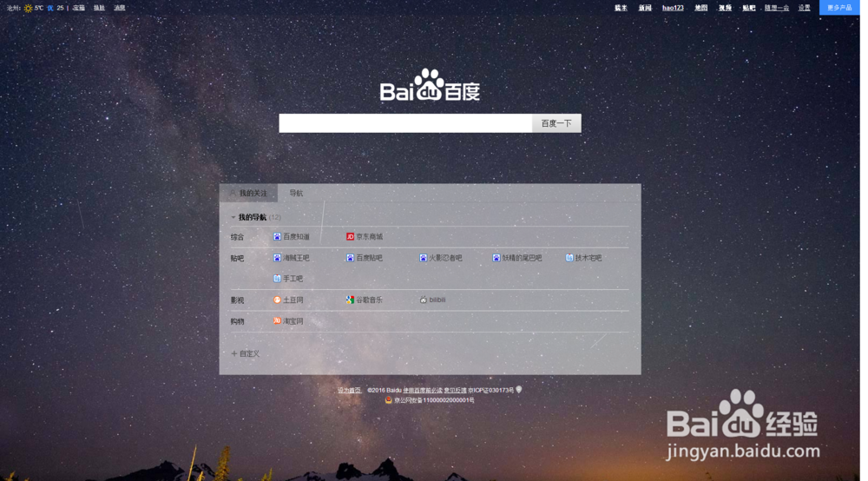Open the 百度贴吧 link text
Viewport: 868px width, 481px height.
[369, 257]
